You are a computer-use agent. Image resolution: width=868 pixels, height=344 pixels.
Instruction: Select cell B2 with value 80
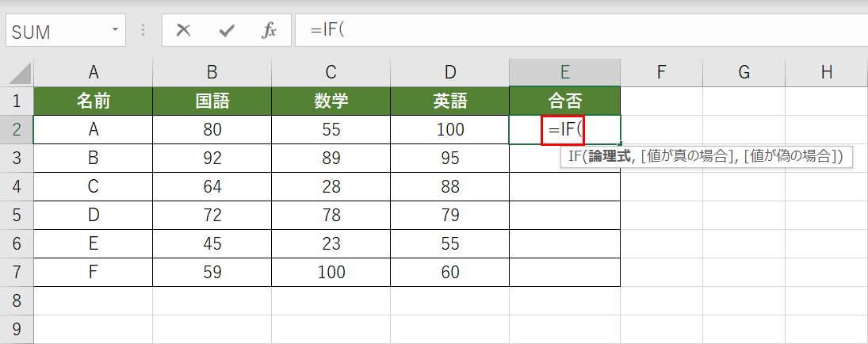pyautogui.click(x=212, y=129)
